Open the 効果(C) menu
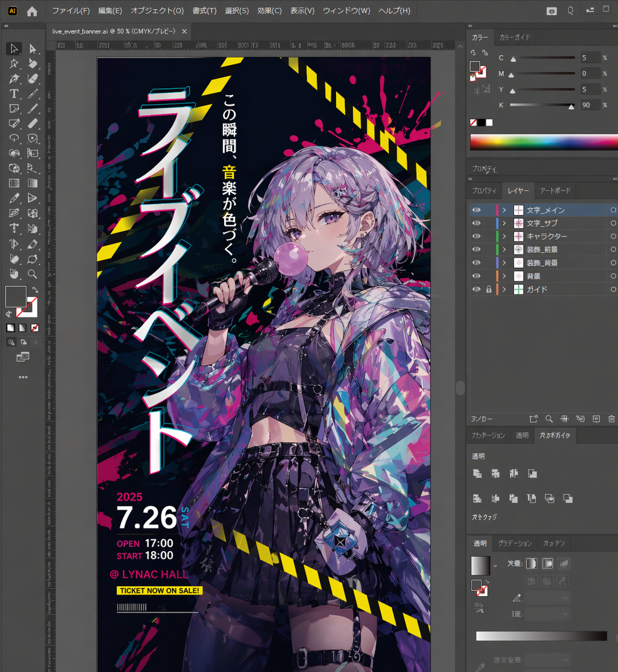Viewport: 618px width, 672px height. click(269, 11)
